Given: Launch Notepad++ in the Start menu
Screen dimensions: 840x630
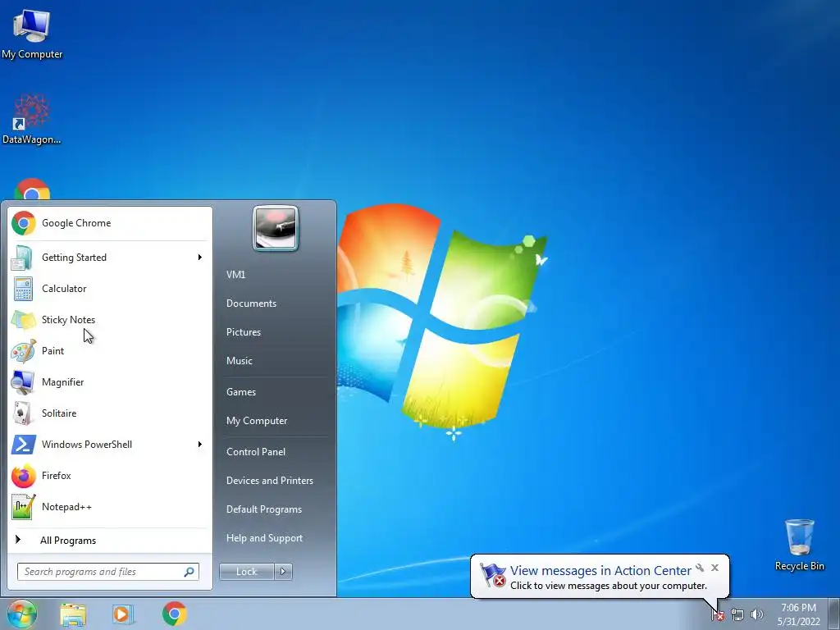Looking at the screenshot, I should [110, 507].
